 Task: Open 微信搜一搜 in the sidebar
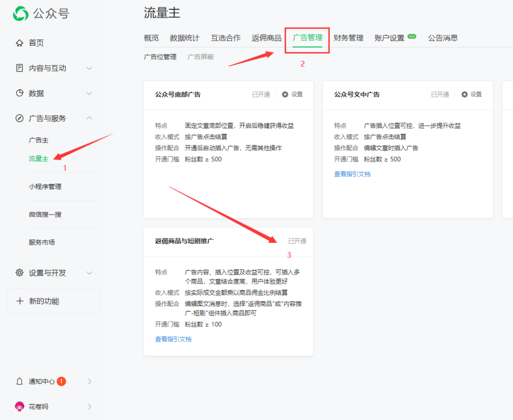(45, 214)
